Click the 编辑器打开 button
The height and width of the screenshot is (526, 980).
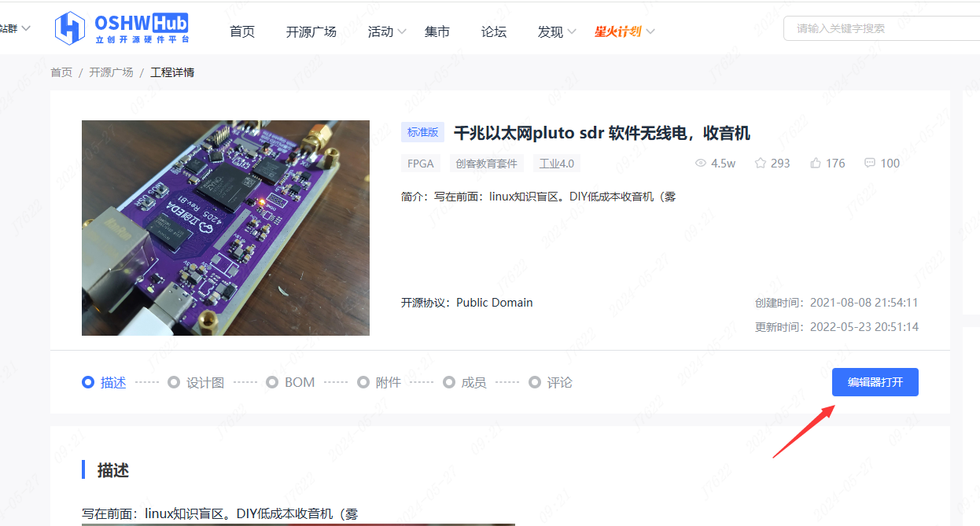[x=875, y=383]
